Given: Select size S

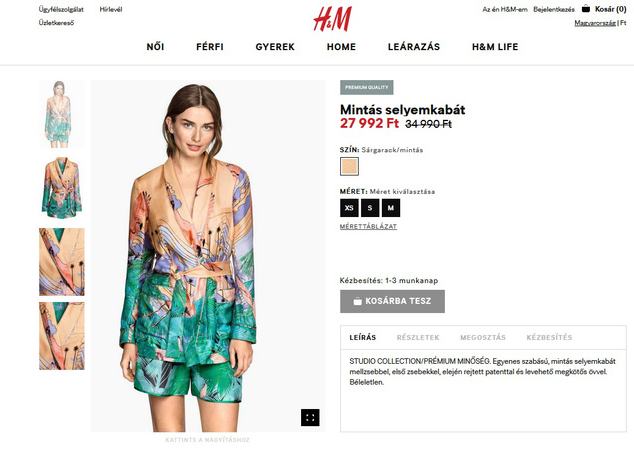Looking at the screenshot, I should tap(370, 208).
